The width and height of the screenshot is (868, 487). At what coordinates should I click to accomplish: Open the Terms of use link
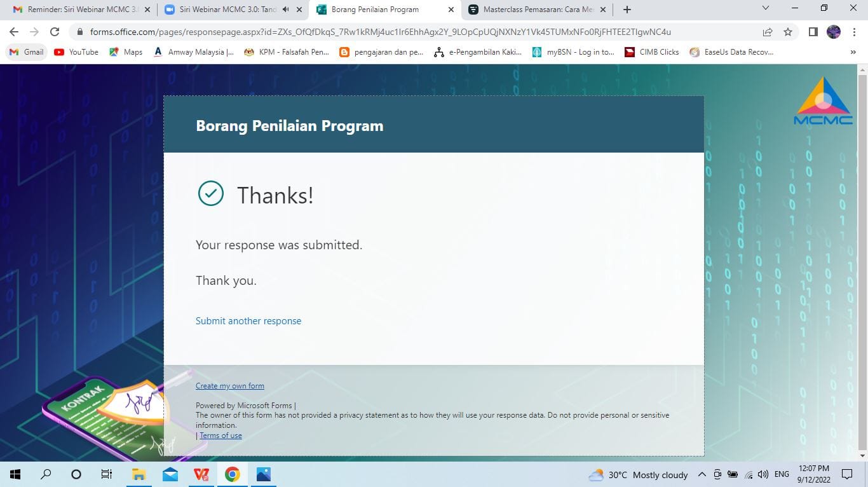220,436
